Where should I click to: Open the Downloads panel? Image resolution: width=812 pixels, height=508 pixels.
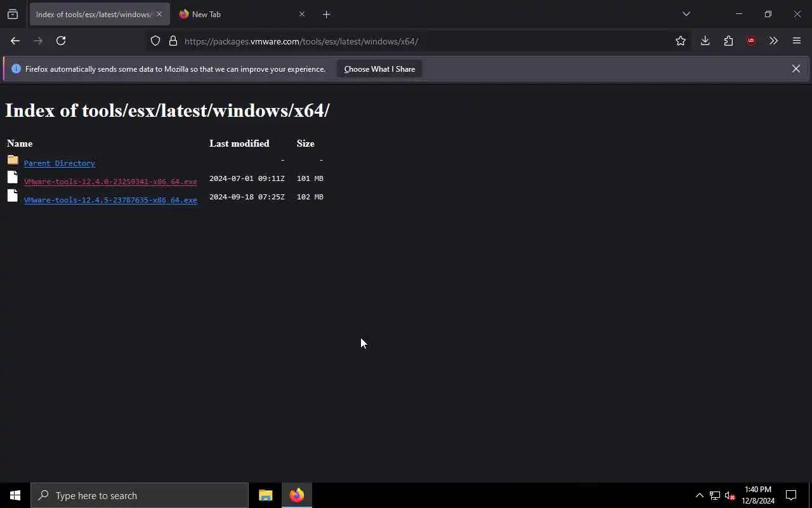[x=705, y=41]
